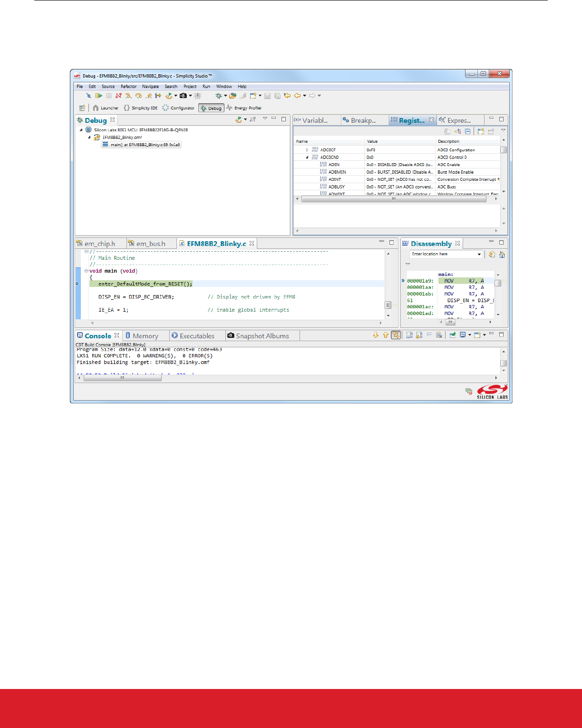Click the Enter location here field

[x=446, y=254]
